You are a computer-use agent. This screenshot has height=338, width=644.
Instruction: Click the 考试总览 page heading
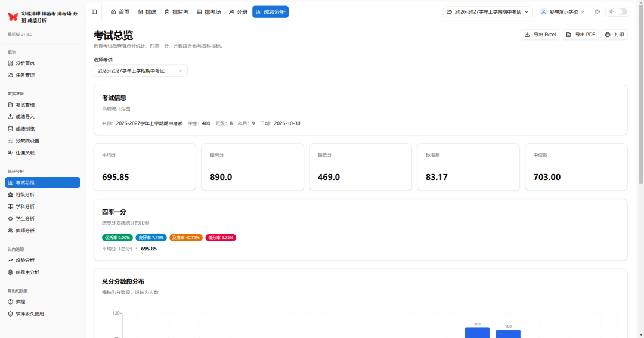click(113, 35)
